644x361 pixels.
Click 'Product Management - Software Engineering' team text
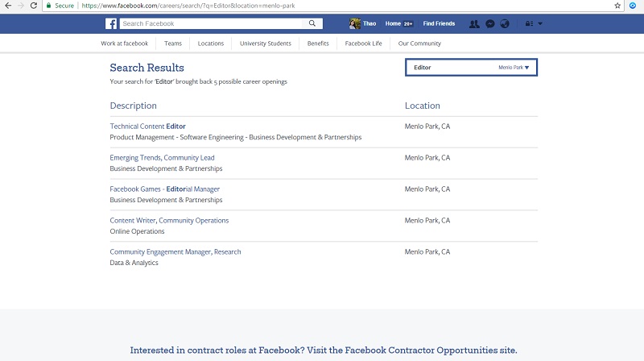point(176,137)
